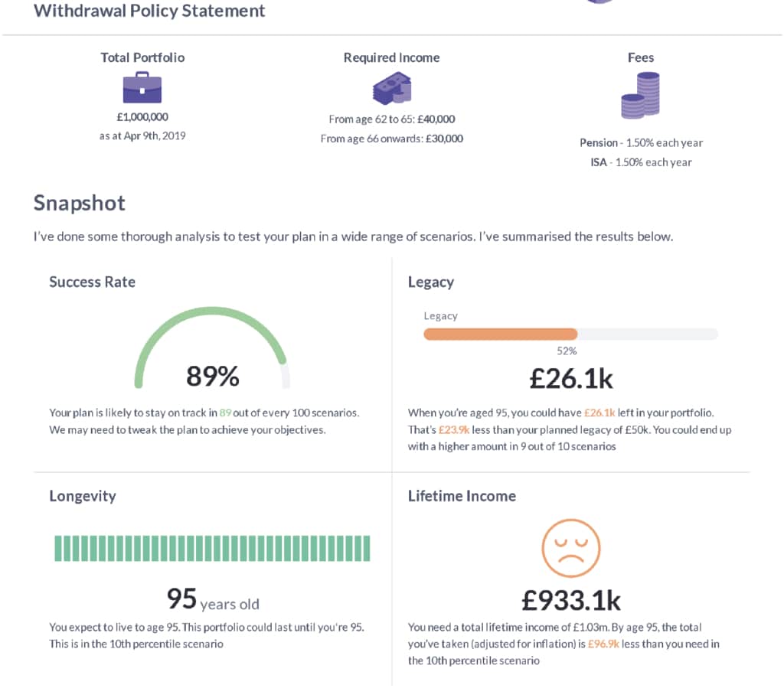Click the Withdrawal Policy Statement title
This screenshot has width=784, height=698.
[x=149, y=11]
